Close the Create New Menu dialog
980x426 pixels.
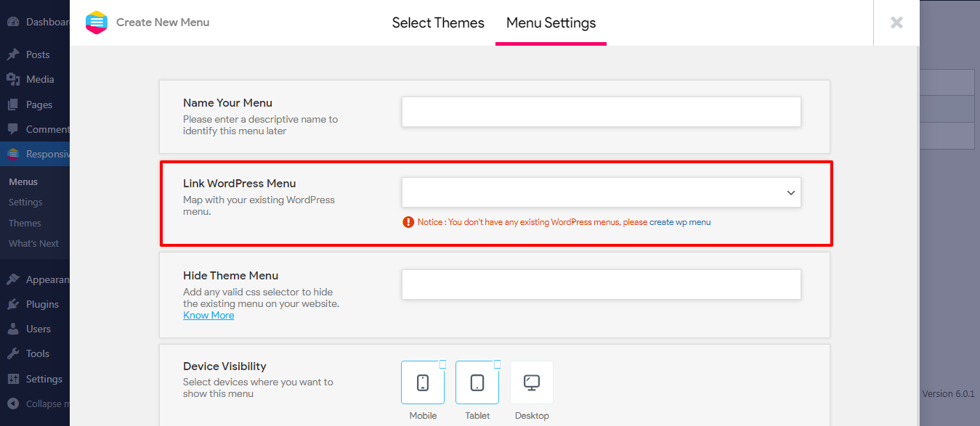[x=896, y=22]
